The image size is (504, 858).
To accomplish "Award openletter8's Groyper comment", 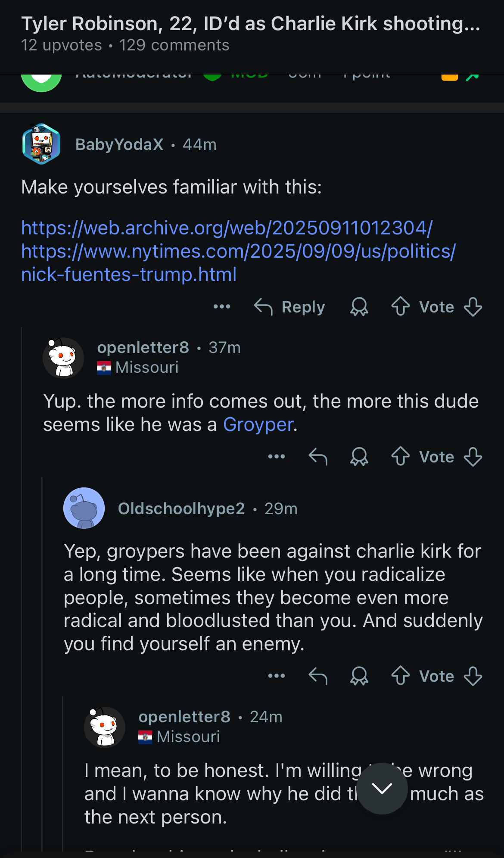I will click(359, 456).
